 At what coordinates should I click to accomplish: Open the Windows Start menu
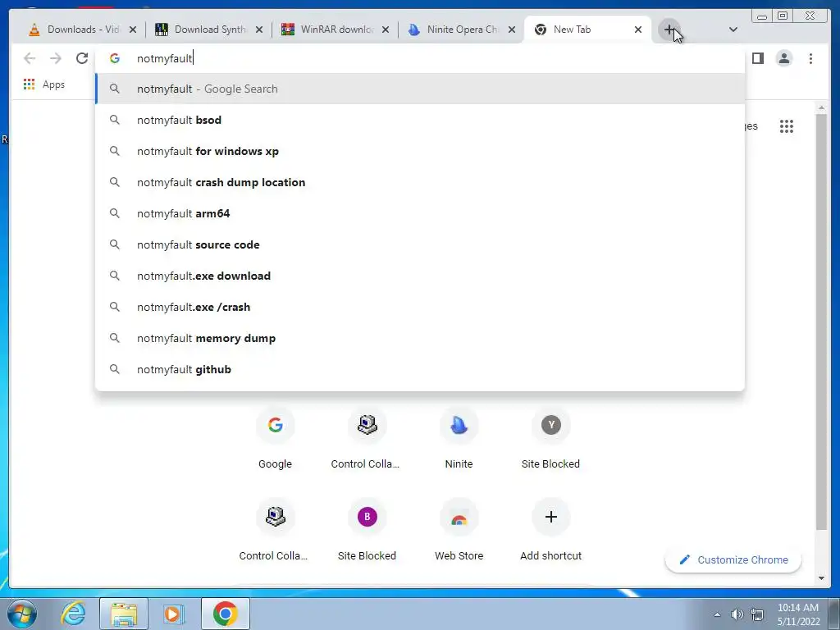coord(21,614)
